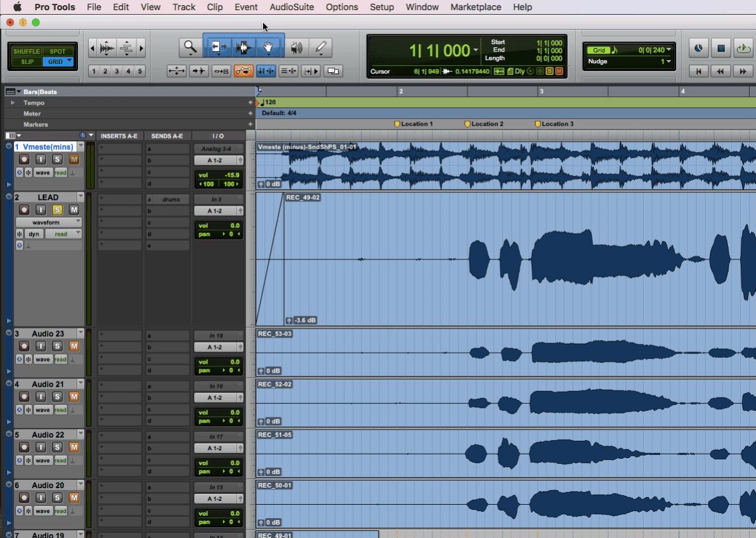Select the Zoomer magnifier tool
Viewport: 756px width, 538px height.
pos(190,47)
